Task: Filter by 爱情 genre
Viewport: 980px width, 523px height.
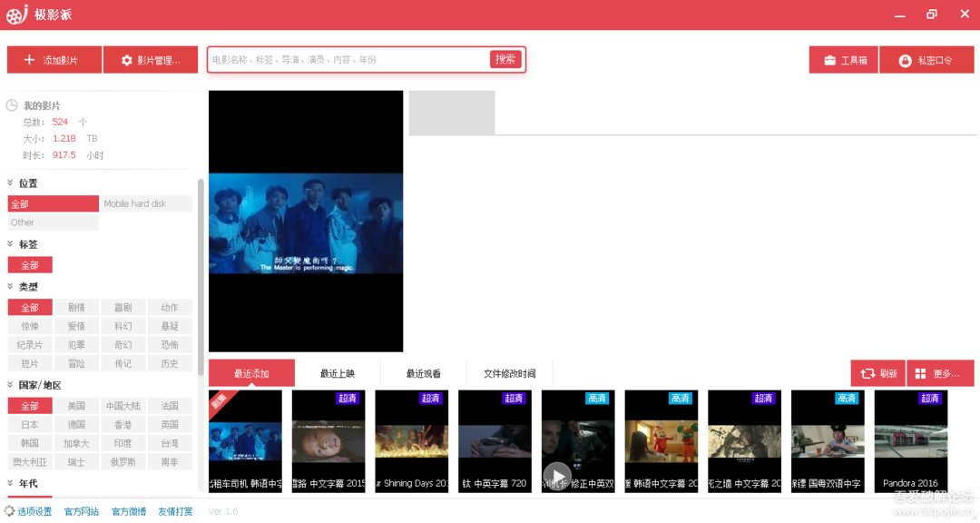Action: (76, 327)
